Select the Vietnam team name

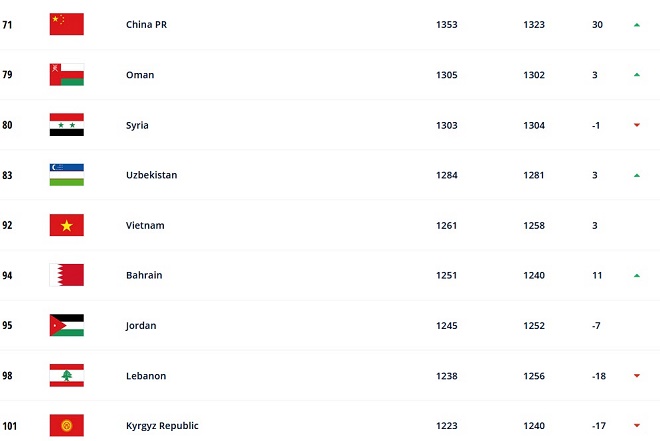[x=145, y=225]
